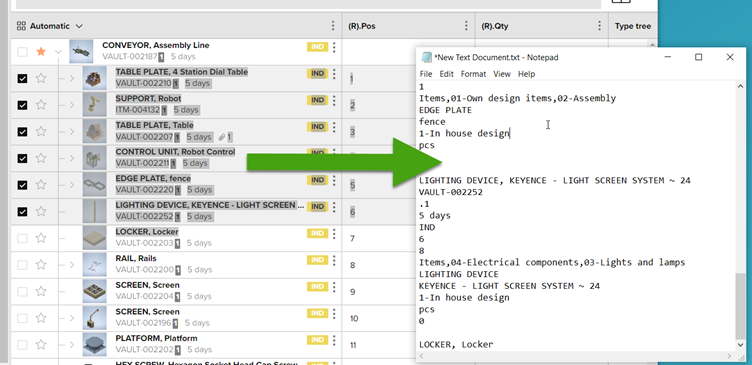
Task: Open three-dot menu for CONVEYOR, Assembly Line
Action: pos(334,47)
